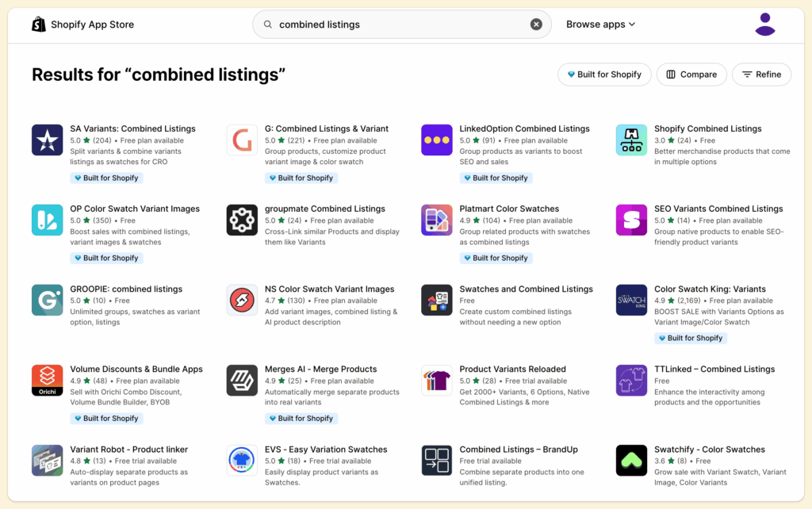The image size is (812, 509).
Task: Open the Platmart Color Swatches link
Action: coord(509,209)
